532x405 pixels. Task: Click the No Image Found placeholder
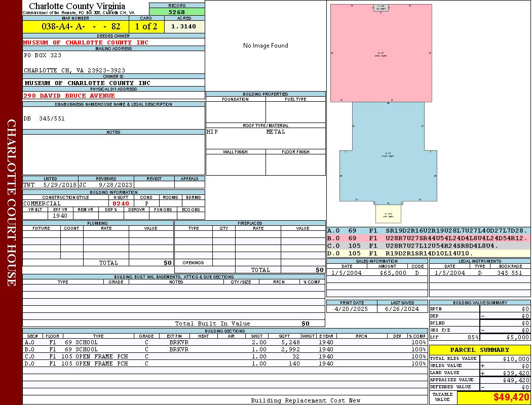tap(265, 46)
